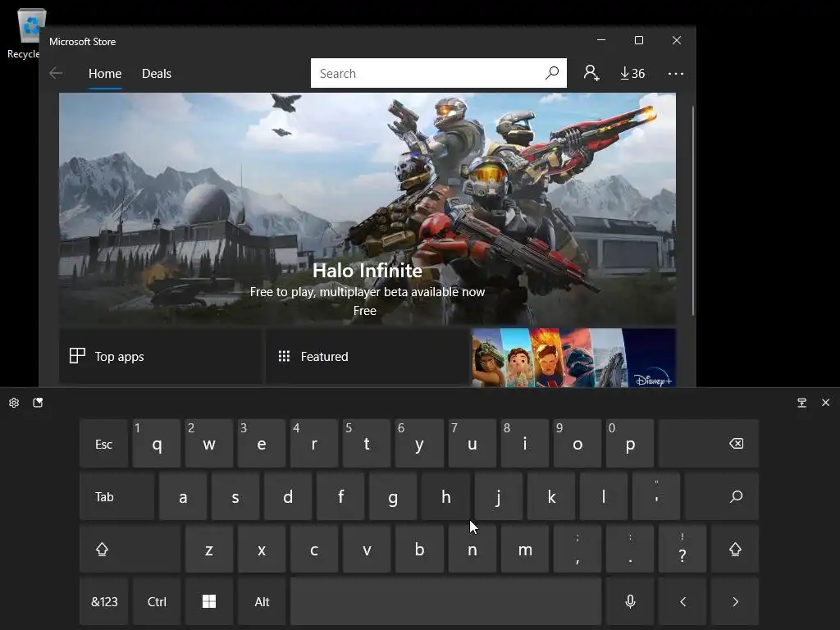Tap the j key
The width and height of the screenshot is (840, 630).
pyautogui.click(x=498, y=496)
